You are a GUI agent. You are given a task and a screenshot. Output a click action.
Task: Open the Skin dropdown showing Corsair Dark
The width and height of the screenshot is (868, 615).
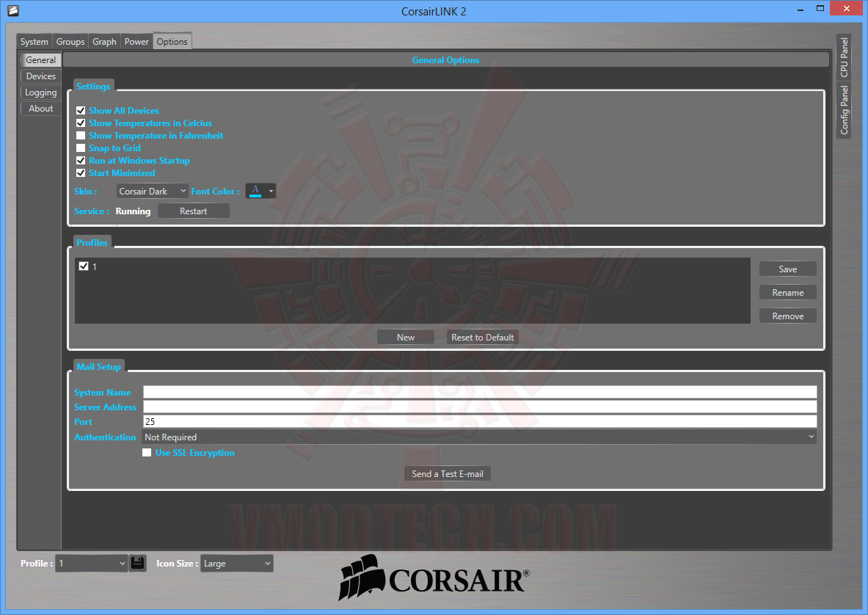[152, 191]
